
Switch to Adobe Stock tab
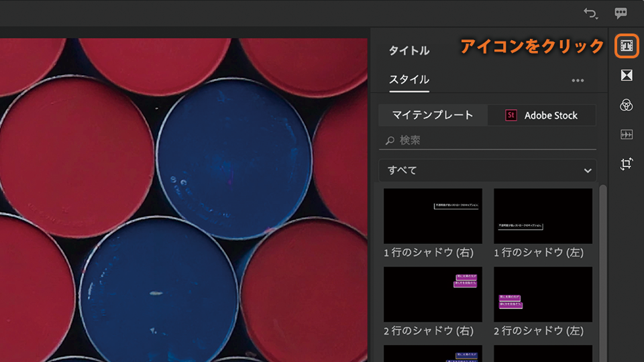pyautogui.click(x=542, y=115)
